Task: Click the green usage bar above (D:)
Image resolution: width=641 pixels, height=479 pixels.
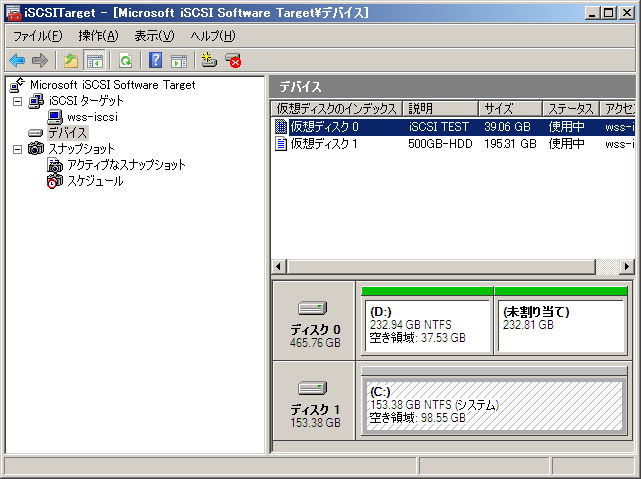Action: 427,291
